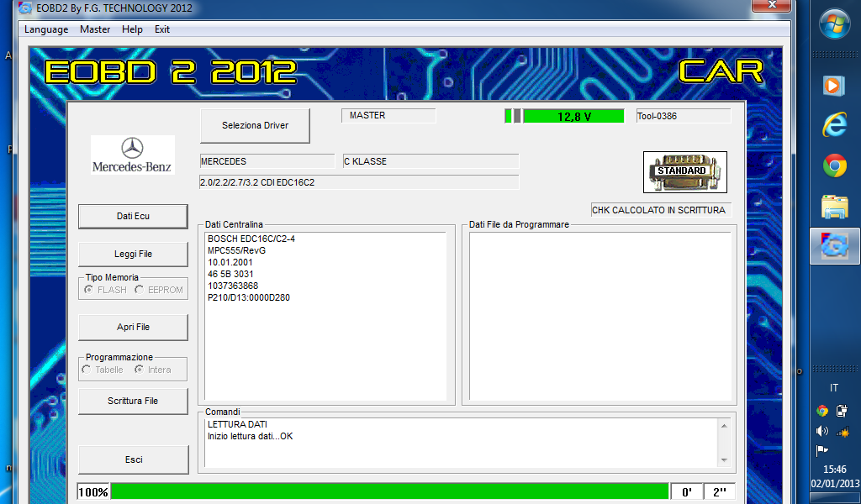861x504 pixels.
Task: Click the Chrome icon in system tray
Action: (822, 411)
